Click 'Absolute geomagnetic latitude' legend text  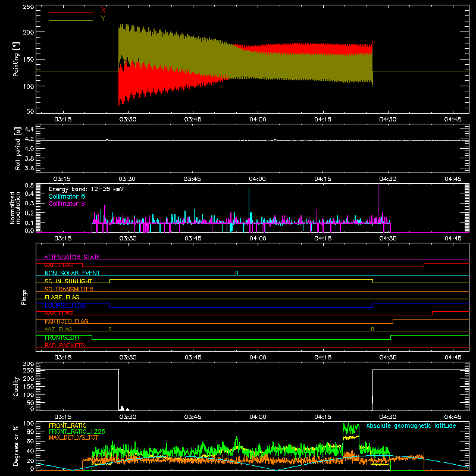point(411,426)
